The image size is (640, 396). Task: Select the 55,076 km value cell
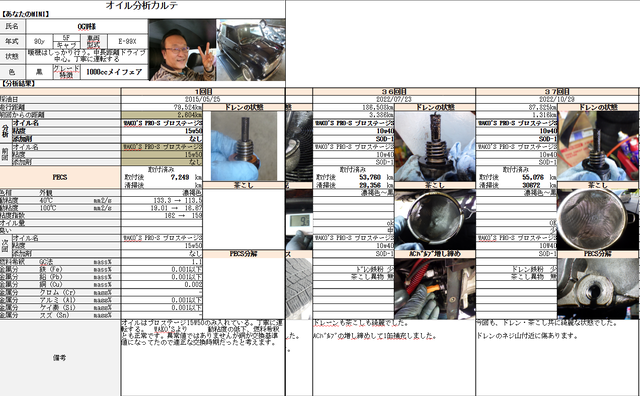[x=533, y=177]
